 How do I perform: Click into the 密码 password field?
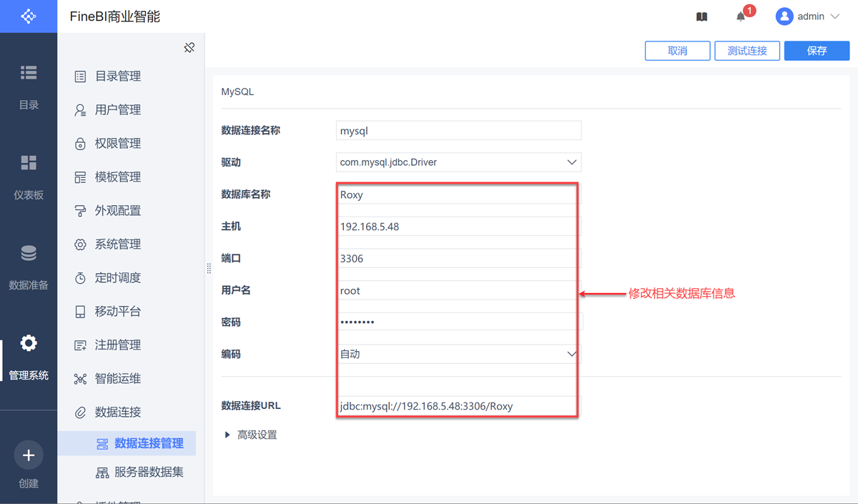pyautogui.click(x=458, y=322)
